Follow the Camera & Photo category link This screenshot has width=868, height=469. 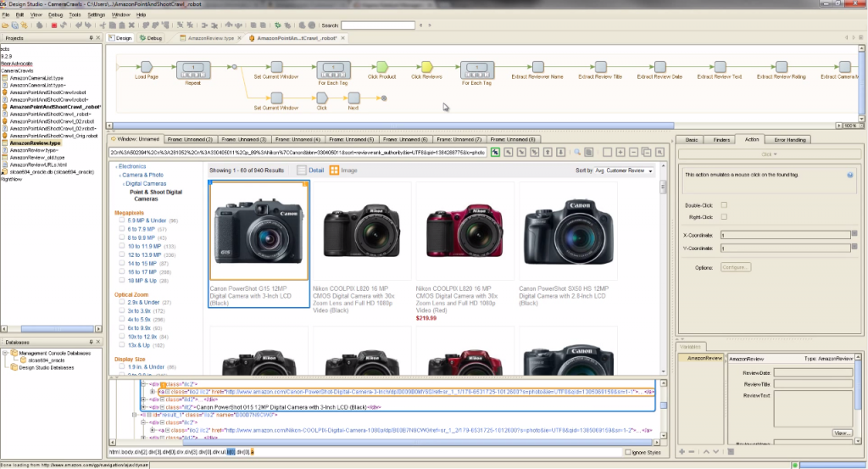click(x=142, y=175)
